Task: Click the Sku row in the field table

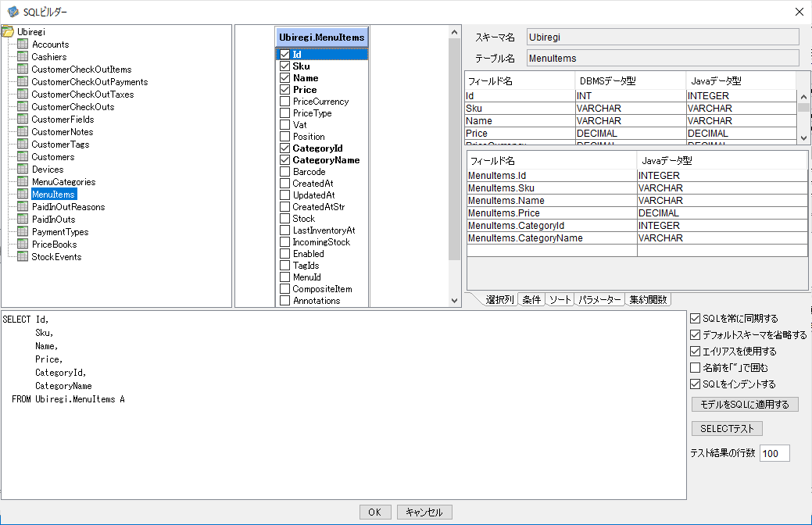Action: point(630,109)
